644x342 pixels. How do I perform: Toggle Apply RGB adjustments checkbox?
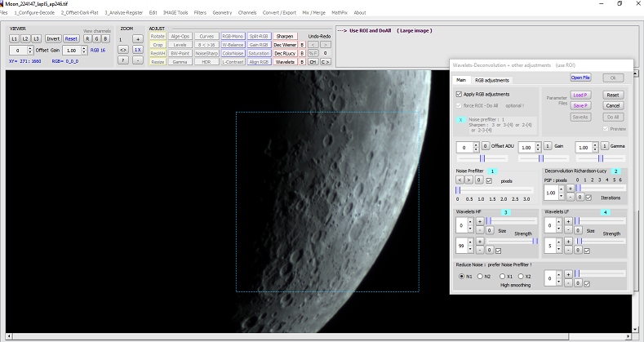click(x=459, y=94)
